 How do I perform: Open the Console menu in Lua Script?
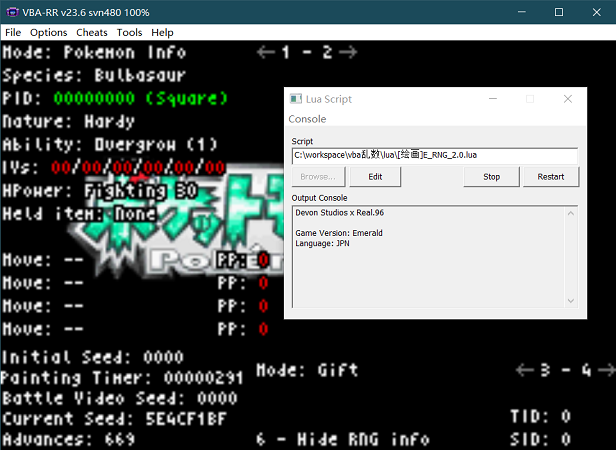point(307,119)
